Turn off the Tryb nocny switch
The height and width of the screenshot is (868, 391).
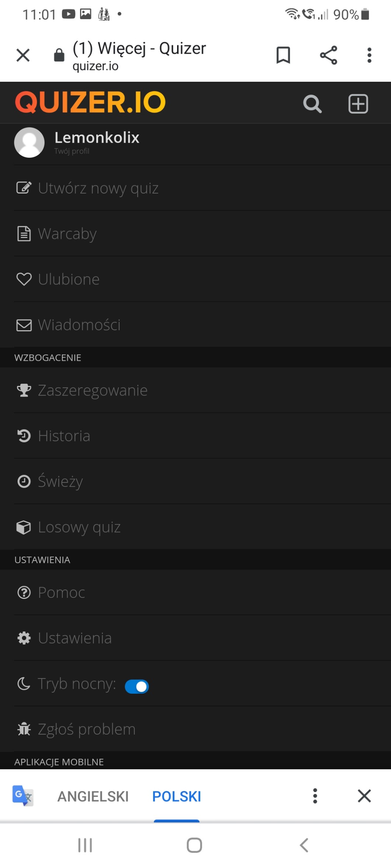click(137, 686)
